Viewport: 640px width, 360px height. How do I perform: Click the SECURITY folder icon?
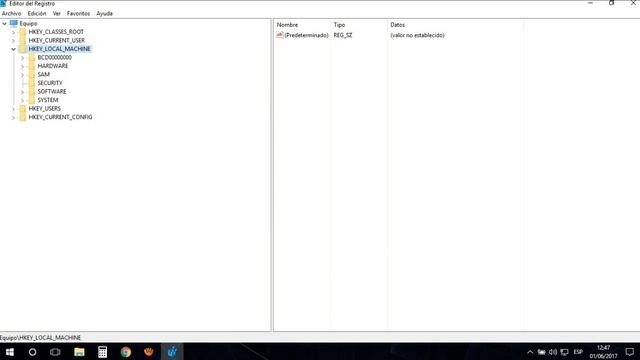[32, 83]
